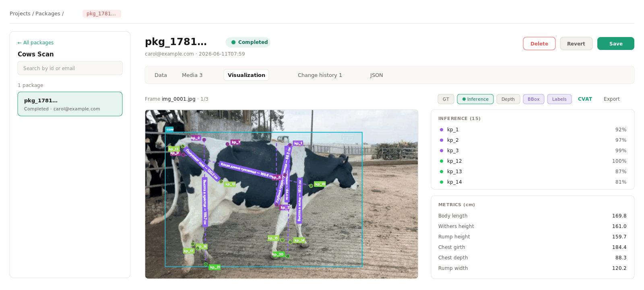The width and height of the screenshot is (644, 290).
Task: Switch to the Visualization tab
Action: point(246,75)
